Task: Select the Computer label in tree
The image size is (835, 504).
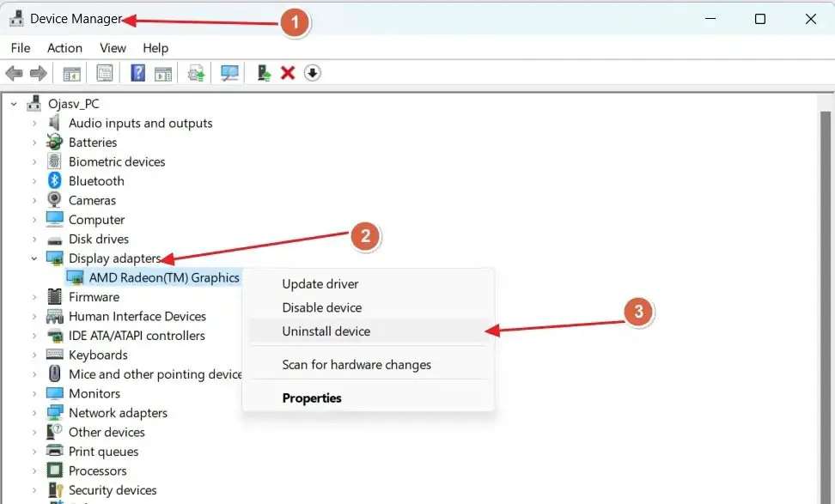Action: pyautogui.click(x=96, y=219)
